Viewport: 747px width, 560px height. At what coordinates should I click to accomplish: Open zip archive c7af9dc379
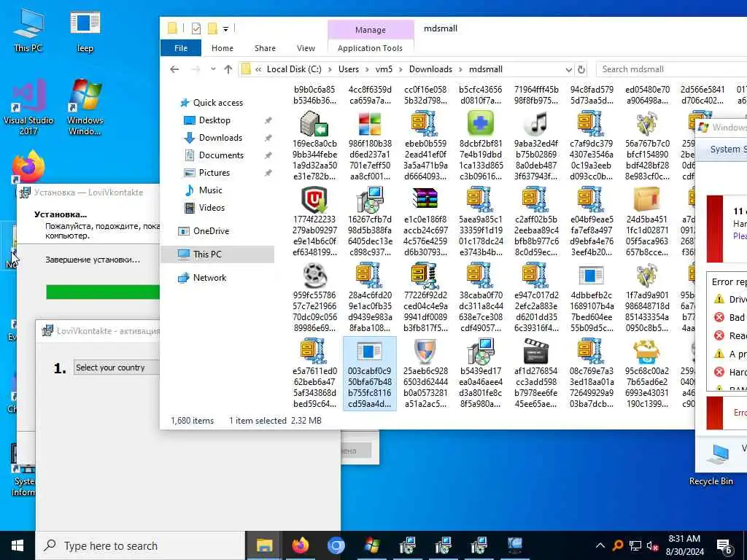tap(591, 145)
